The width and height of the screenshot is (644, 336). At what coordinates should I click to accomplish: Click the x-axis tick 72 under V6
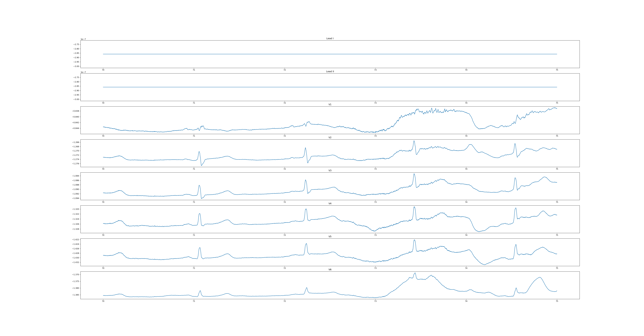[x=285, y=301]
